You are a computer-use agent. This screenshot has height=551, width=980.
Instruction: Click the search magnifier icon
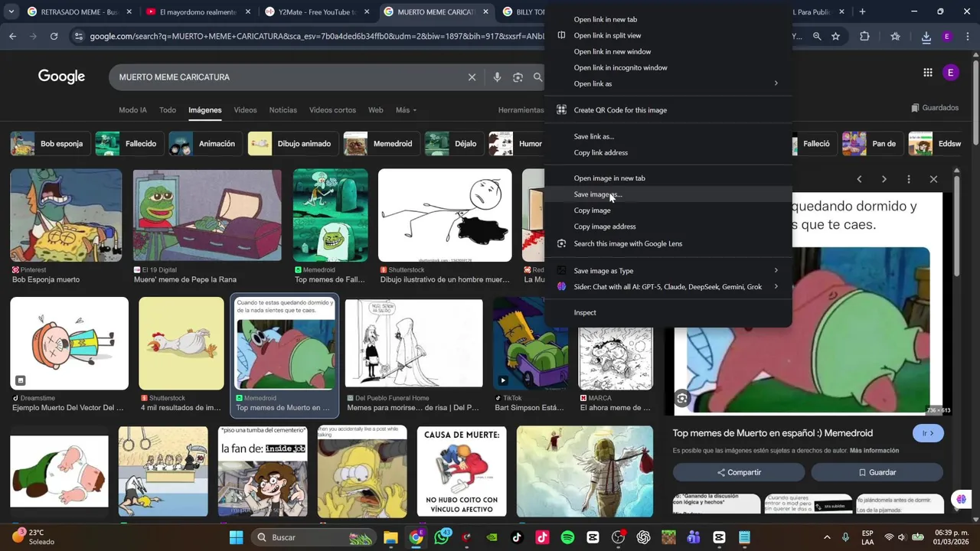[x=538, y=77]
